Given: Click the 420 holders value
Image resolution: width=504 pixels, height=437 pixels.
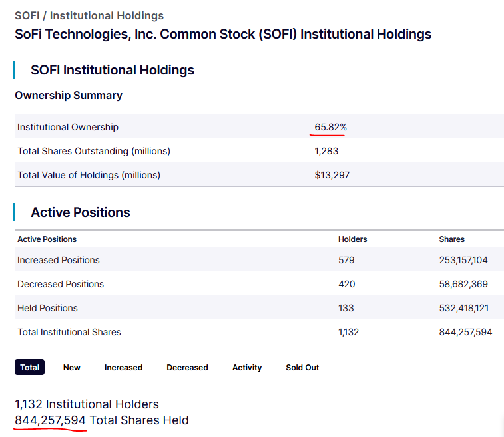Looking at the screenshot, I should 346,284.
